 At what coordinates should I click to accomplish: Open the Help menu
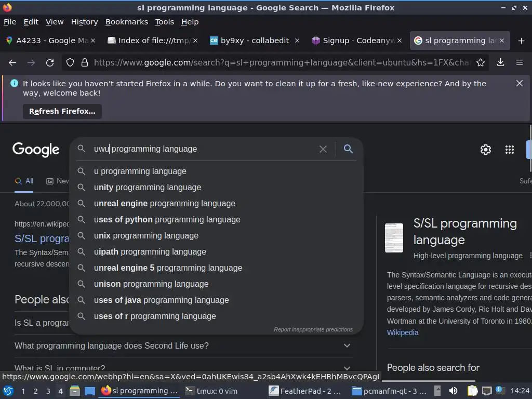(x=190, y=22)
